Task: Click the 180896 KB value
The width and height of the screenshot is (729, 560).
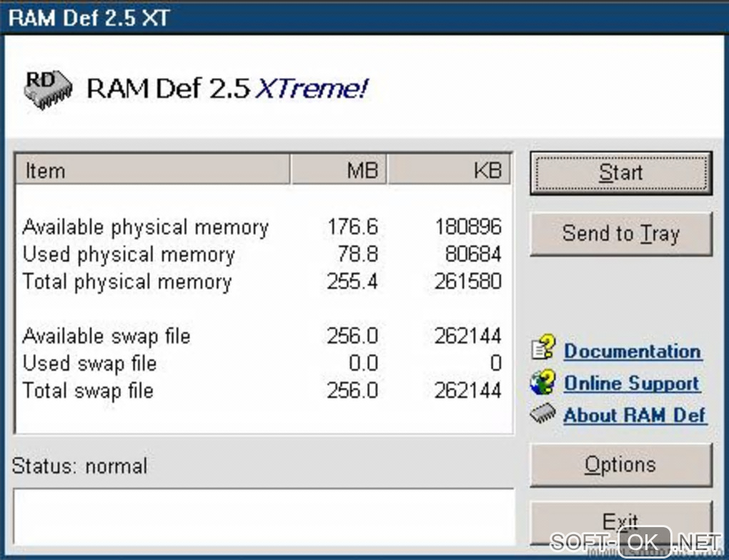Action: click(468, 227)
